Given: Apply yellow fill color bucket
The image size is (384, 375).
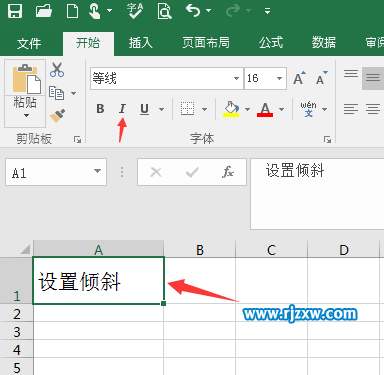Looking at the screenshot, I should 231,109.
